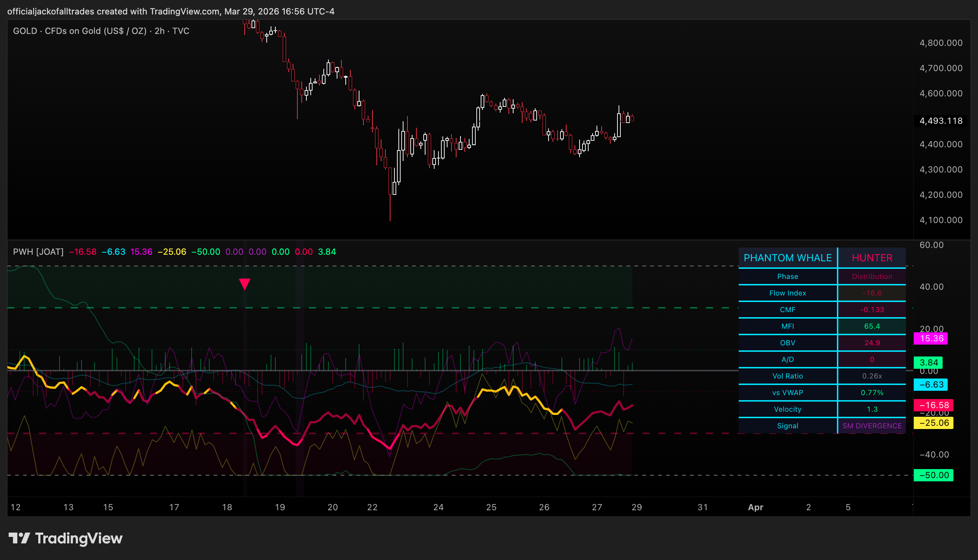Screen dimensions: 978x560
Task: Click date 22 on the time axis
Action: [x=372, y=507]
